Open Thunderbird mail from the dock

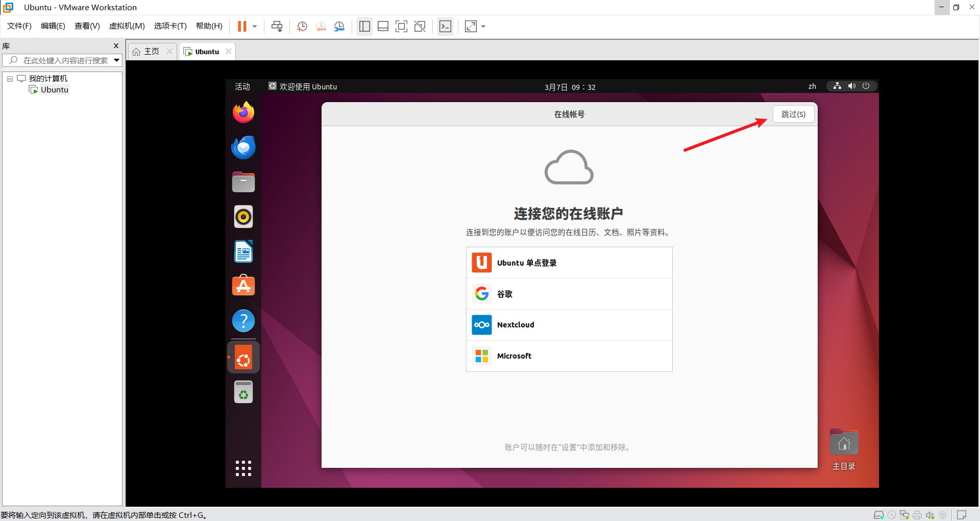[243, 148]
